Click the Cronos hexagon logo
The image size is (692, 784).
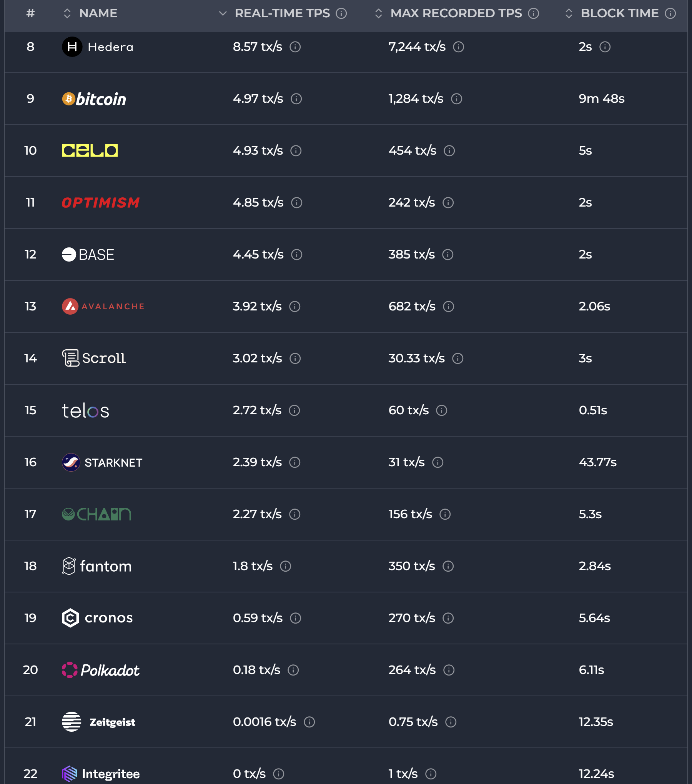[x=70, y=618]
